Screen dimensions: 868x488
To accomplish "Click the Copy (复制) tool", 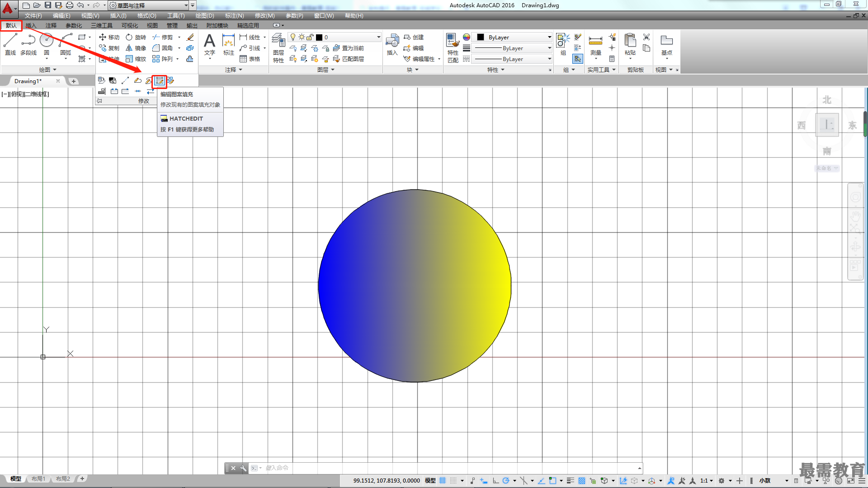I will click(109, 48).
